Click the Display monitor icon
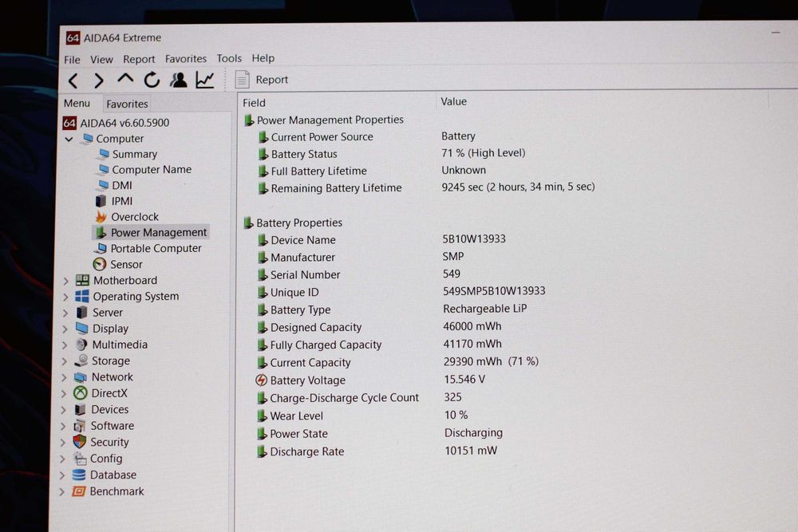The width and height of the screenshot is (798, 532). (x=81, y=328)
